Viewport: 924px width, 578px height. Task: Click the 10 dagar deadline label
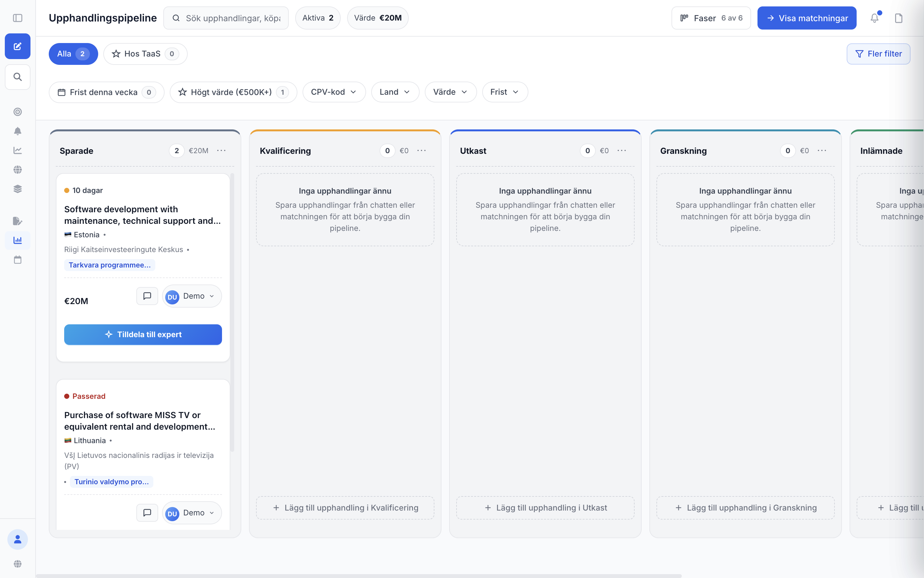pyautogui.click(x=88, y=190)
